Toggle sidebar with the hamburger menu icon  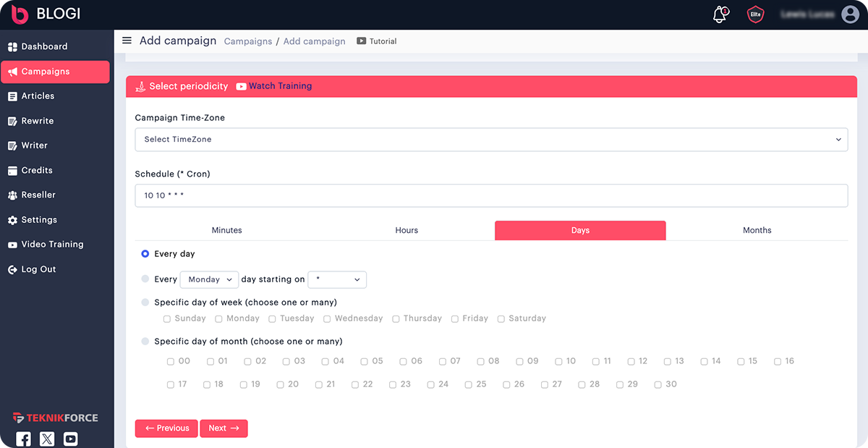pos(127,41)
